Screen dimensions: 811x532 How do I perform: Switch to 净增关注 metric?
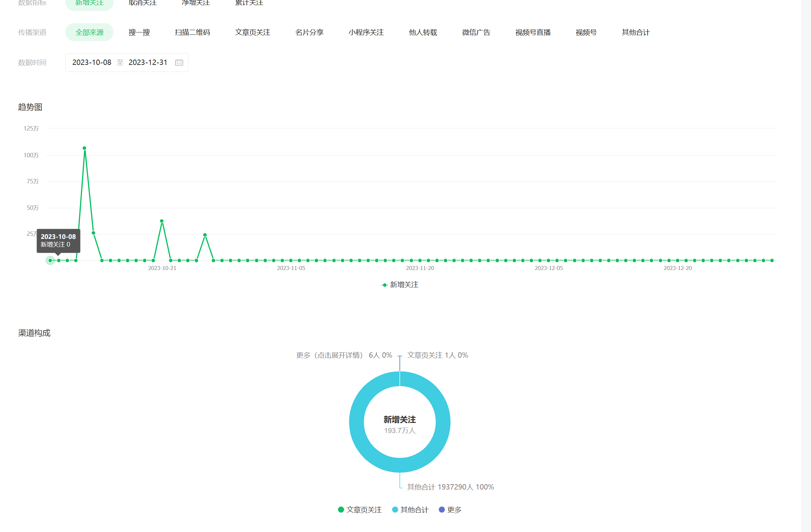point(196,3)
